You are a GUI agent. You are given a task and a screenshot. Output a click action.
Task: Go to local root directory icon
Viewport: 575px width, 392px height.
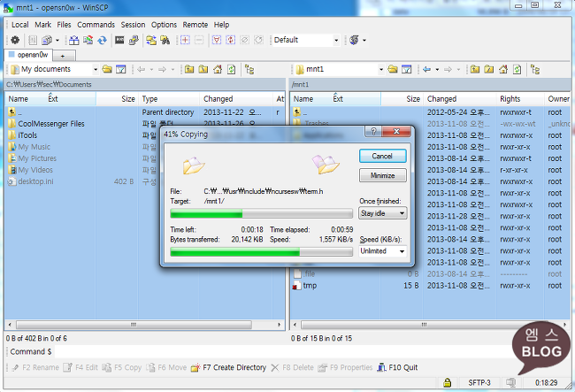pyautogui.click(x=203, y=69)
